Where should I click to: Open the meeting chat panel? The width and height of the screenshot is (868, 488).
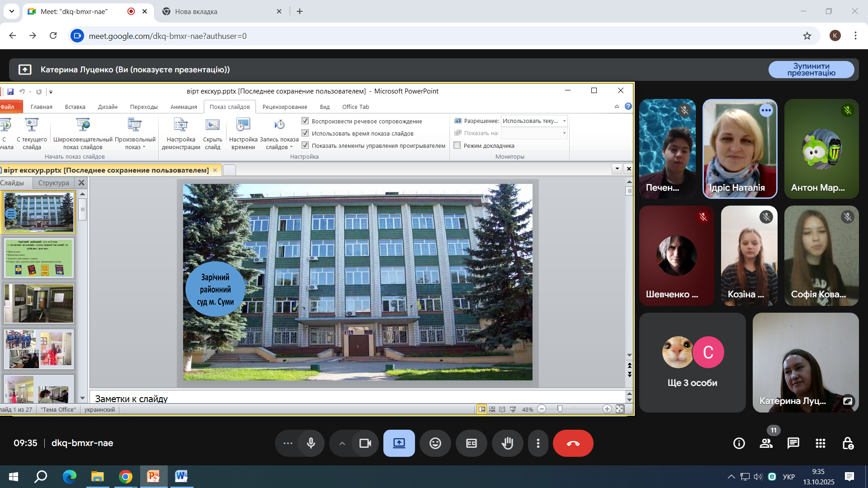(793, 443)
